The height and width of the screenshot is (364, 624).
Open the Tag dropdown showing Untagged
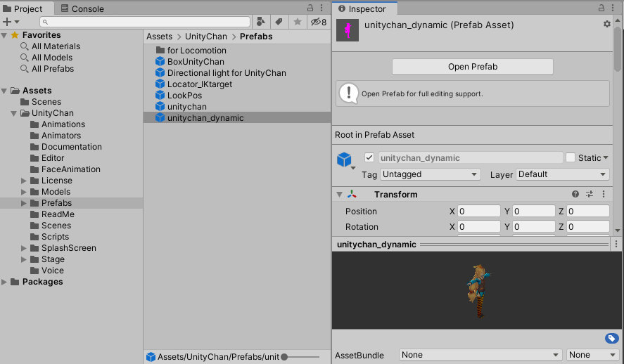pos(431,174)
